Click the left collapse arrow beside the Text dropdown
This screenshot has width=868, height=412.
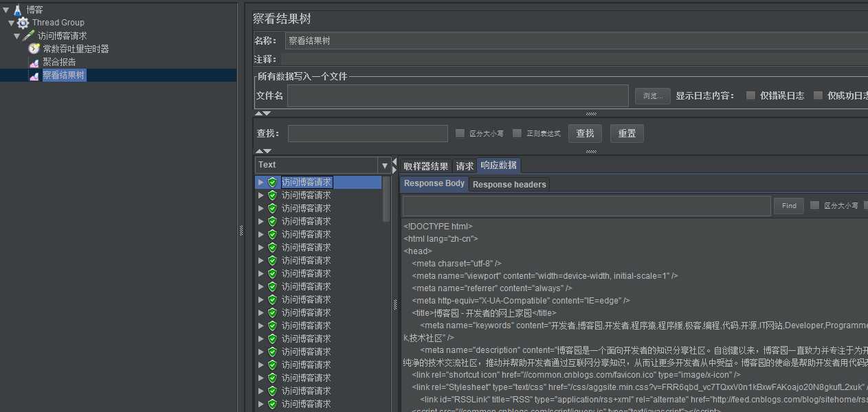click(394, 162)
